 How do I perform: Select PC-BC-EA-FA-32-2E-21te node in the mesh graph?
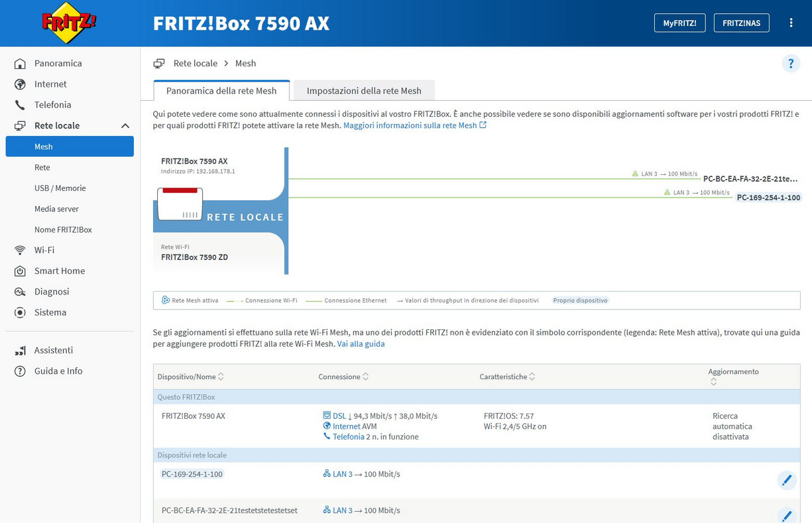750,179
